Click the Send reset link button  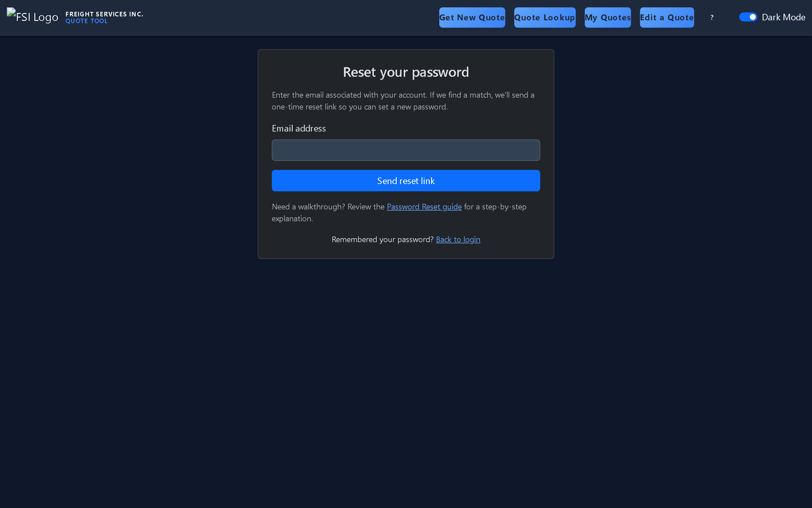406,181
